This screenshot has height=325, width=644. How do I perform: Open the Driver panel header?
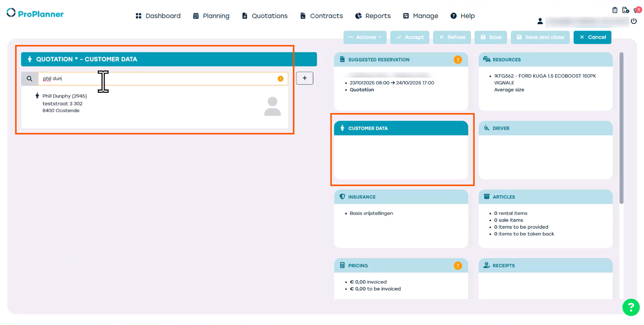click(x=545, y=128)
